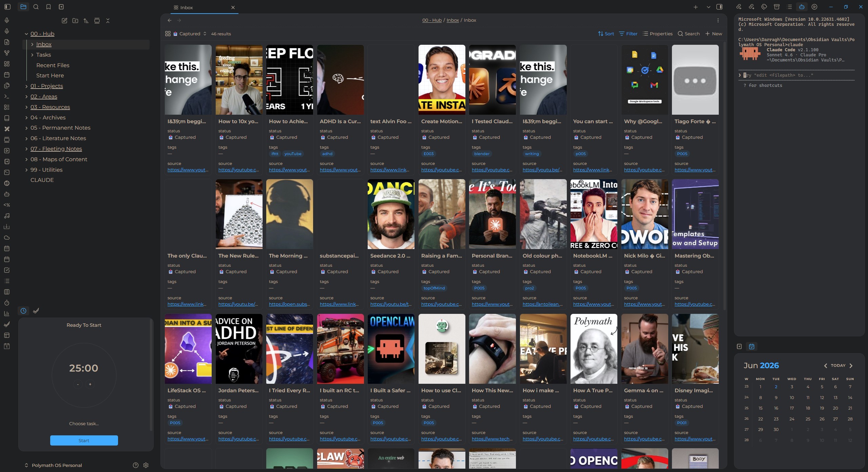This screenshot has height=472, width=868.
Task: Click Choose task in the timer
Action: point(84,423)
